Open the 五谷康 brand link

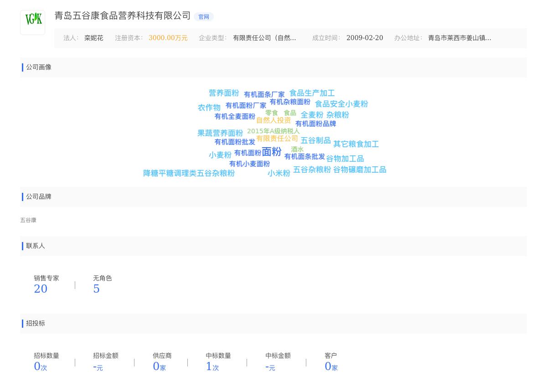[28, 220]
